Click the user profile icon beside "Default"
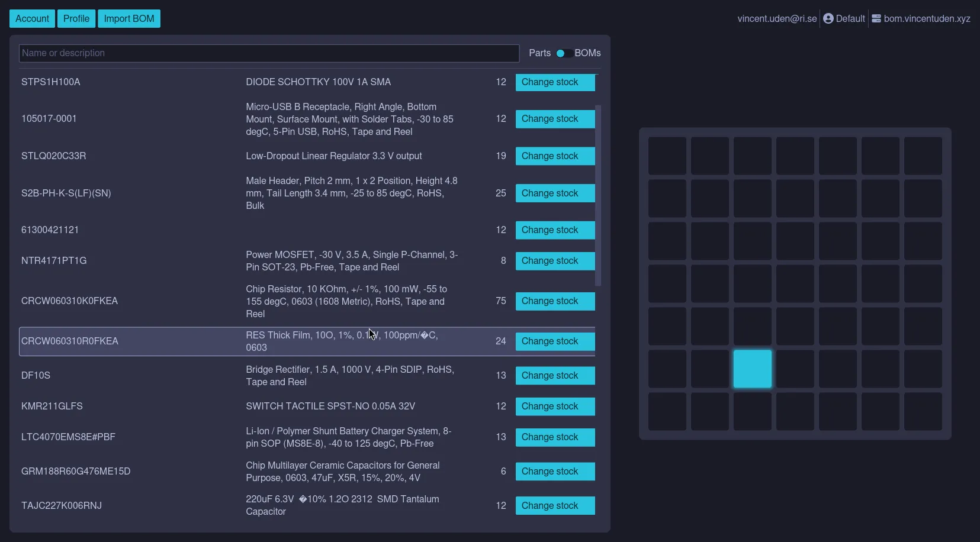This screenshot has width=980, height=542. tap(827, 18)
